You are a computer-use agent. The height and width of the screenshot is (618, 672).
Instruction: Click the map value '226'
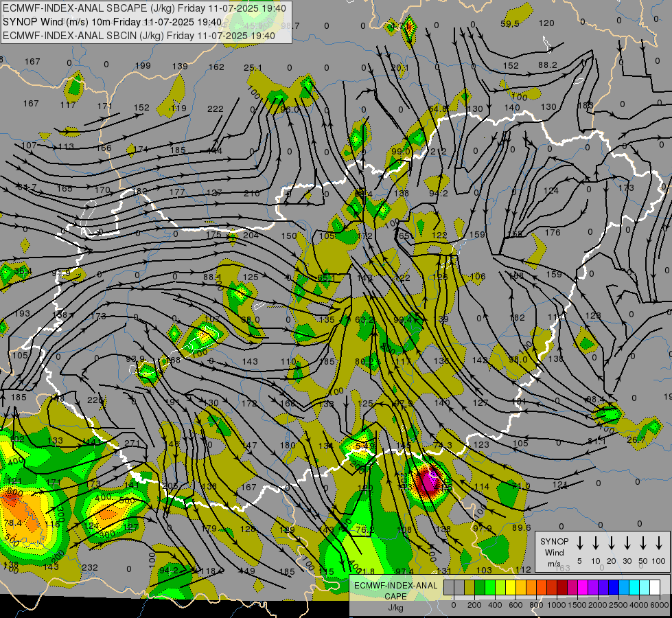[95, 400]
